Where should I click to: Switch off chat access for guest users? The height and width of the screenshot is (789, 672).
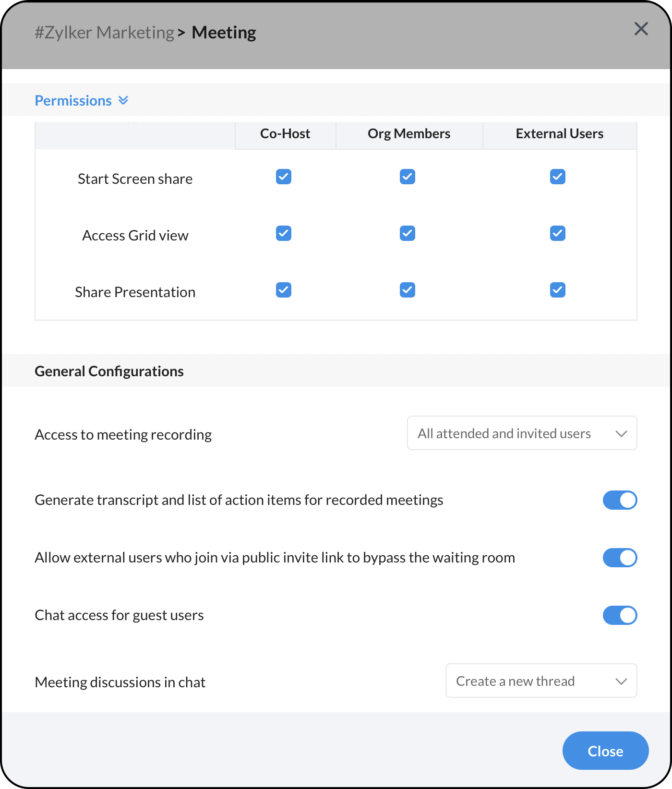click(620, 615)
